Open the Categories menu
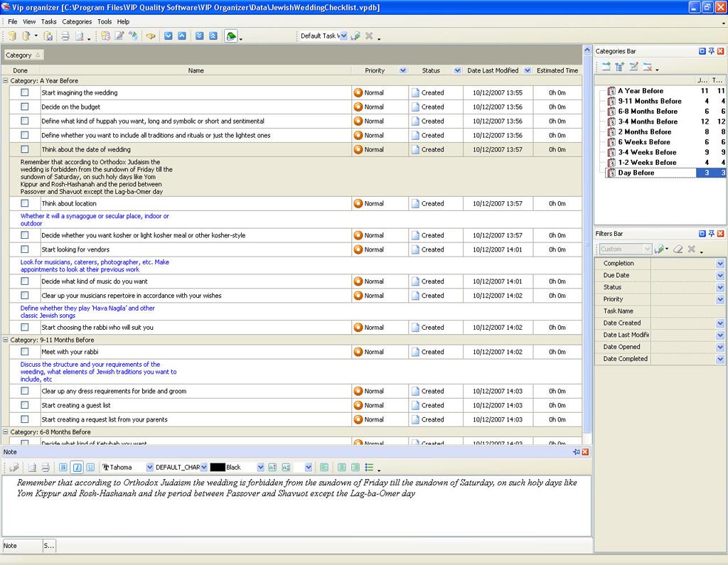 point(77,22)
